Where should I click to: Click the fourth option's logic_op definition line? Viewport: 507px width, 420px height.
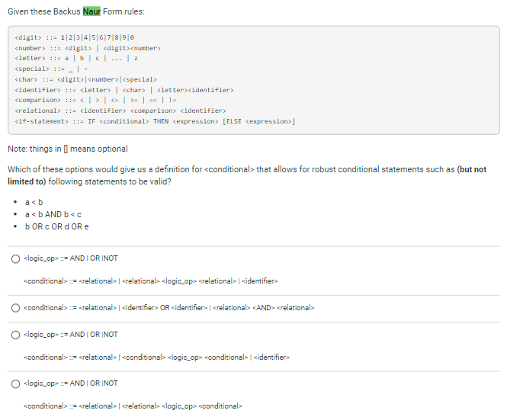pyautogui.click(x=71, y=383)
